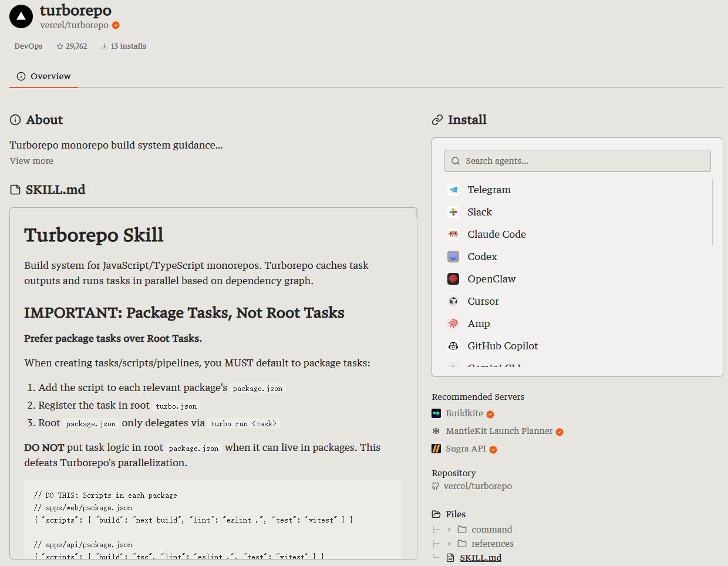728x566 pixels.
Task: Click the Amp agent icon
Action: [453, 324]
